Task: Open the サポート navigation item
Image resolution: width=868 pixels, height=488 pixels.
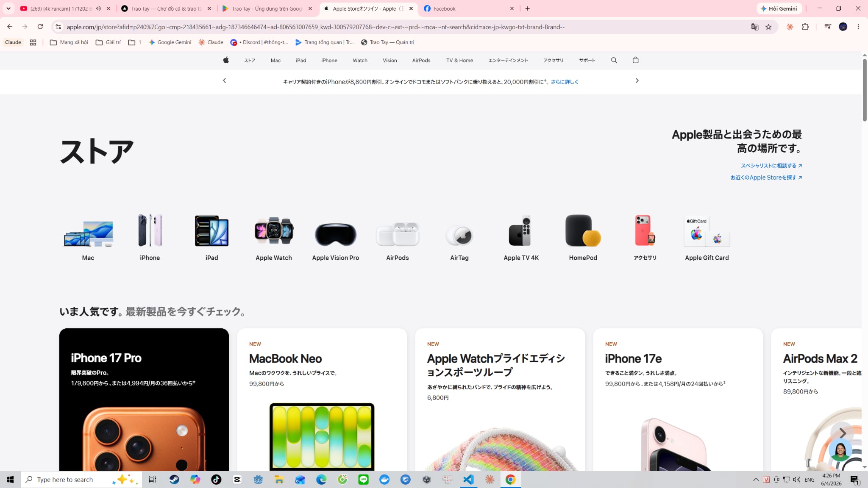Action: tap(587, 60)
